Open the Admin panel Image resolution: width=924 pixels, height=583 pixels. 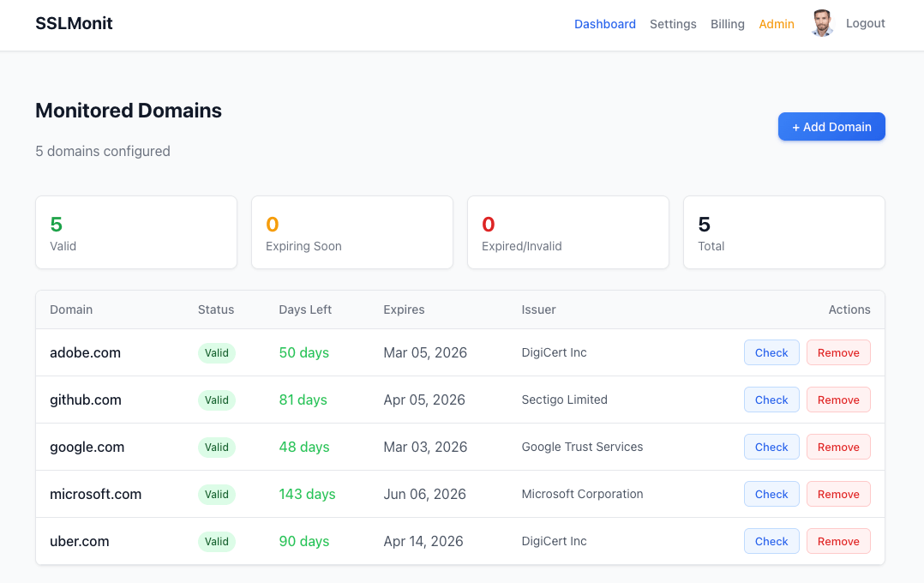pyautogui.click(x=777, y=24)
